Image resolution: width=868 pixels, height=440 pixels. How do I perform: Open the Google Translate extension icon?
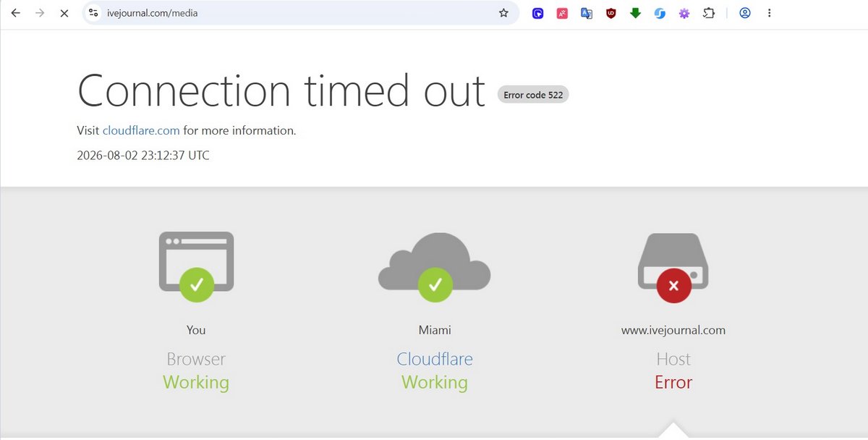pyautogui.click(x=587, y=13)
